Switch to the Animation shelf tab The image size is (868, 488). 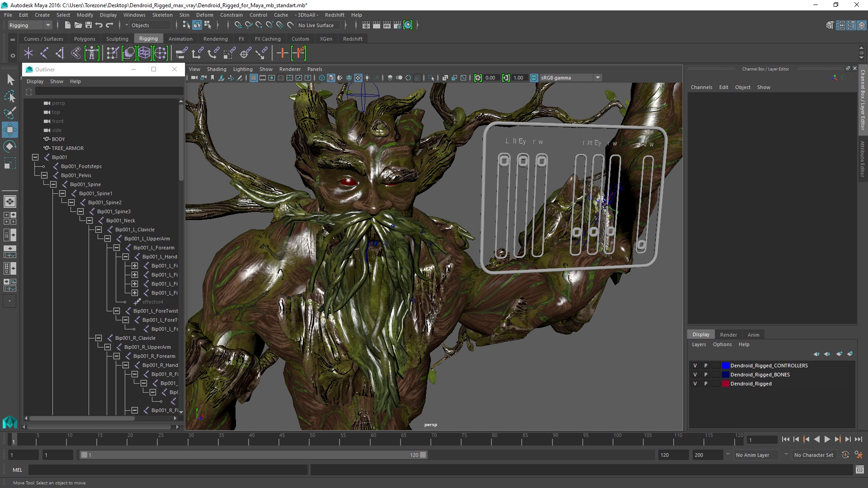point(180,39)
